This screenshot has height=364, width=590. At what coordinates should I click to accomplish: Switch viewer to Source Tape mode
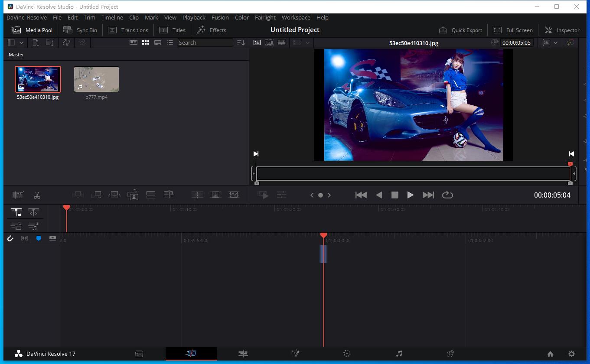click(269, 42)
